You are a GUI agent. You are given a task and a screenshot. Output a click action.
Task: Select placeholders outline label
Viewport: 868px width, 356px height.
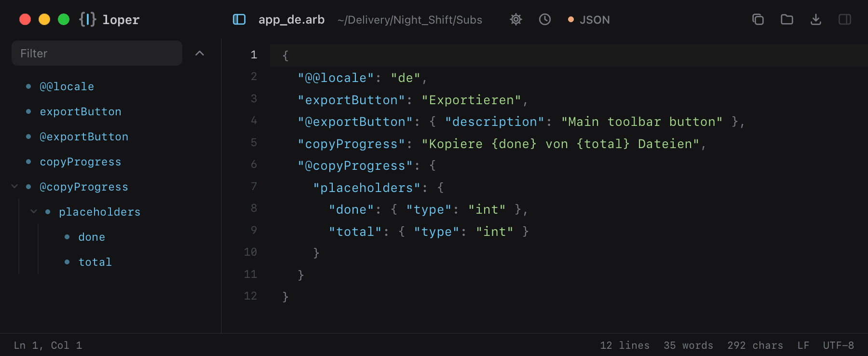[100, 212]
